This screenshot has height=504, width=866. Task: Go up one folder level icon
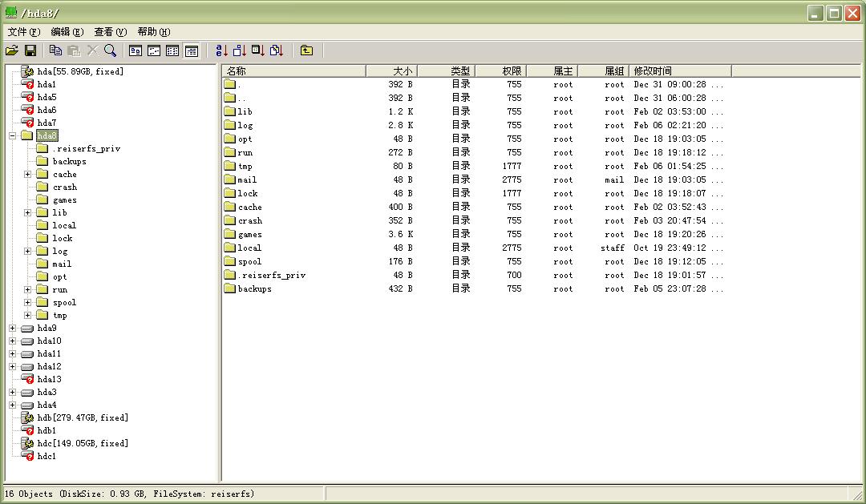(306, 50)
